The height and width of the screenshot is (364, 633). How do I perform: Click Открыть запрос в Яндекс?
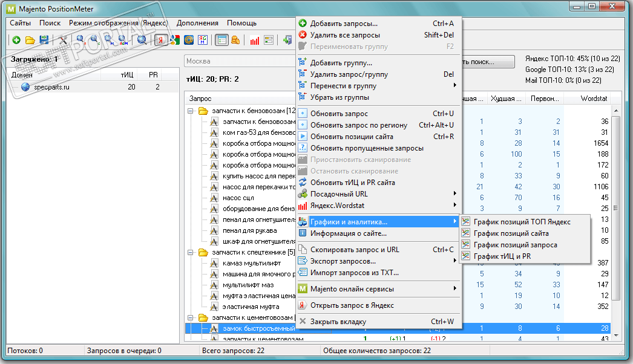coord(379,305)
